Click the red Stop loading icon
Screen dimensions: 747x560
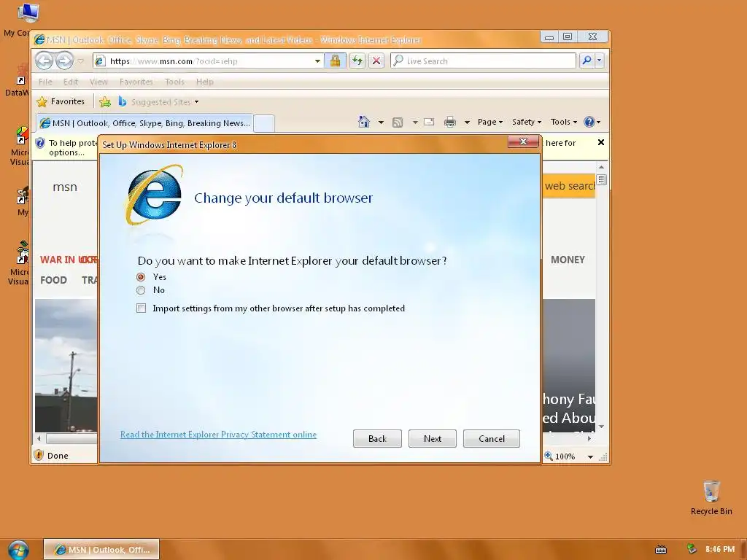[376, 61]
